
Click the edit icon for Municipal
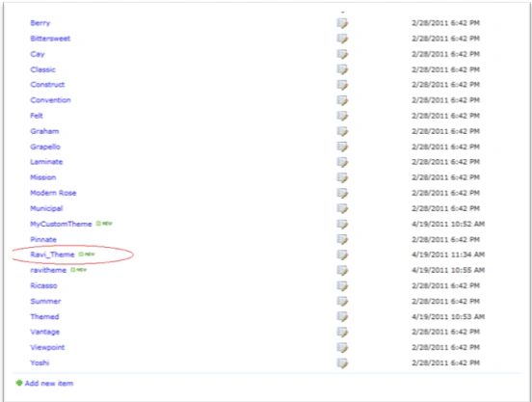342,208
